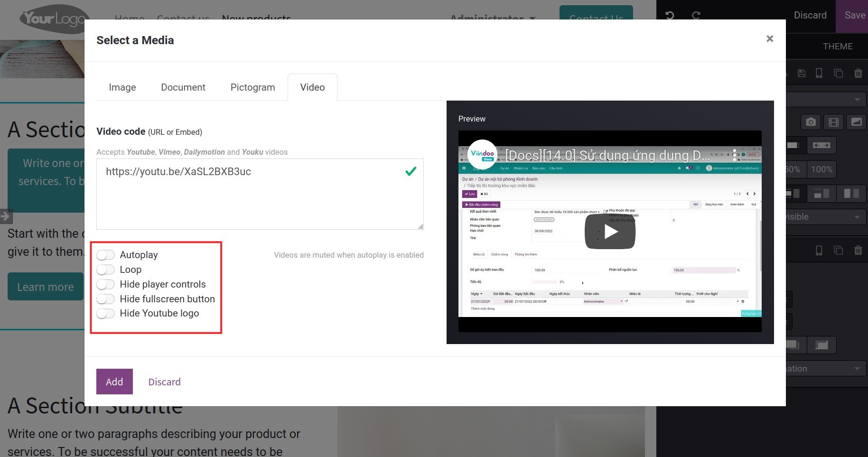Discard the media selection
The height and width of the screenshot is (457, 868).
coord(164,382)
